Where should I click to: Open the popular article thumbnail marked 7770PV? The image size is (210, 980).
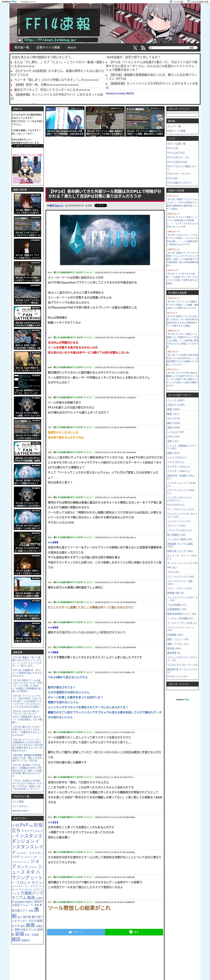[27, 407]
